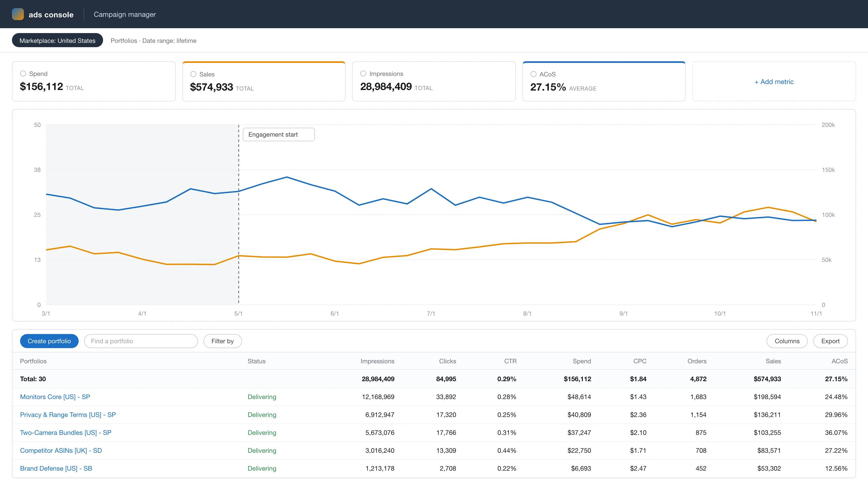Open Monitors Core [US] - SP portfolio
The height and width of the screenshot is (488, 868).
click(55, 397)
